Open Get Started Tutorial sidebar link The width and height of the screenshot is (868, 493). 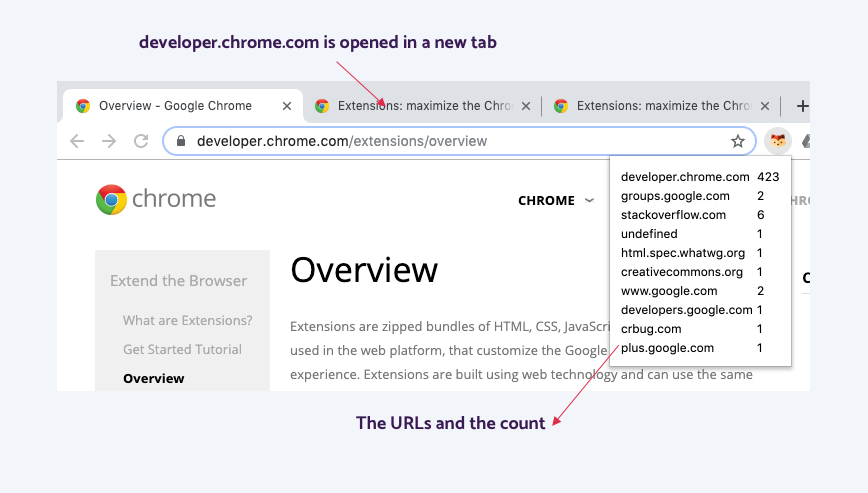(x=182, y=349)
